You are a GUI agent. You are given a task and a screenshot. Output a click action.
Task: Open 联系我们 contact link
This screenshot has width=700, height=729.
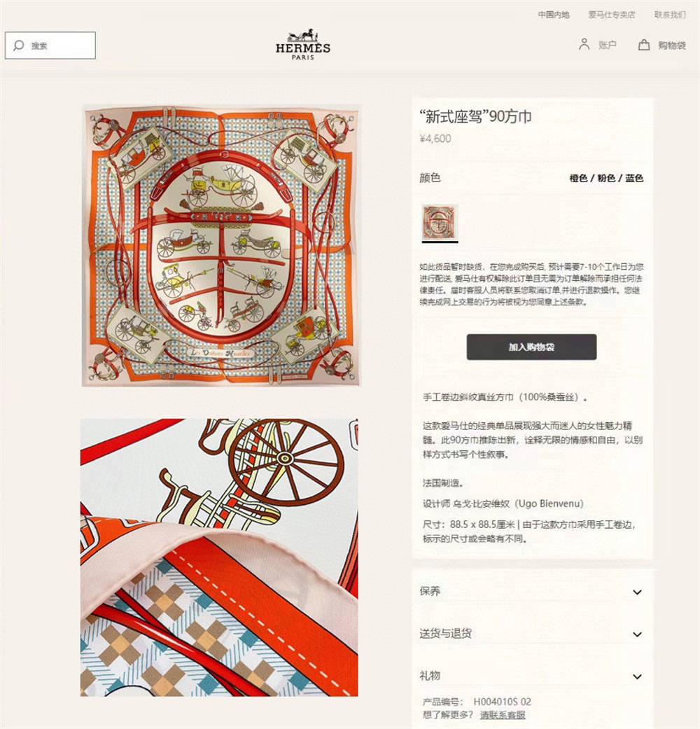pos(670,15)
